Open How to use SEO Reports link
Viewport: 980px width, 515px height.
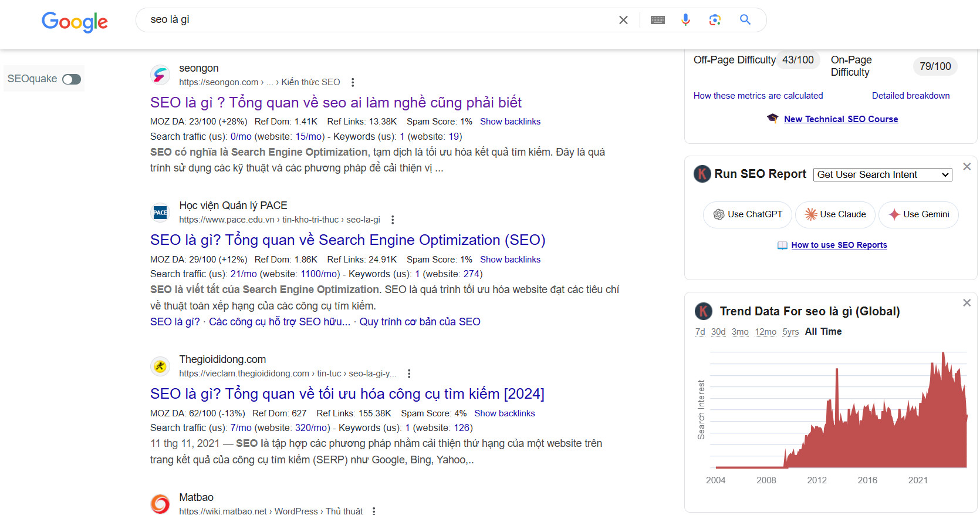(x=839, y=245)
